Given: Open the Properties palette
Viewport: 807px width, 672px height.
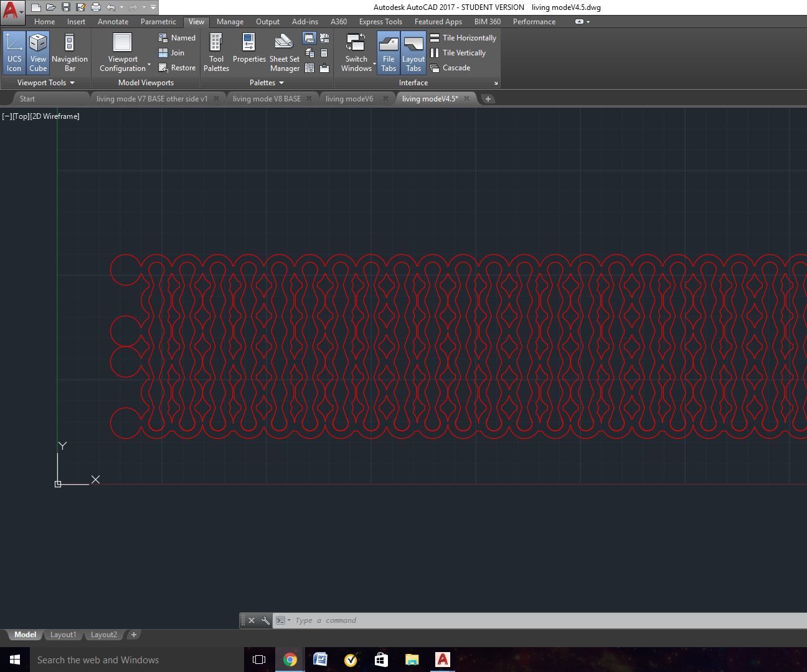Looking at the screenshot, I should click(249, 52).
